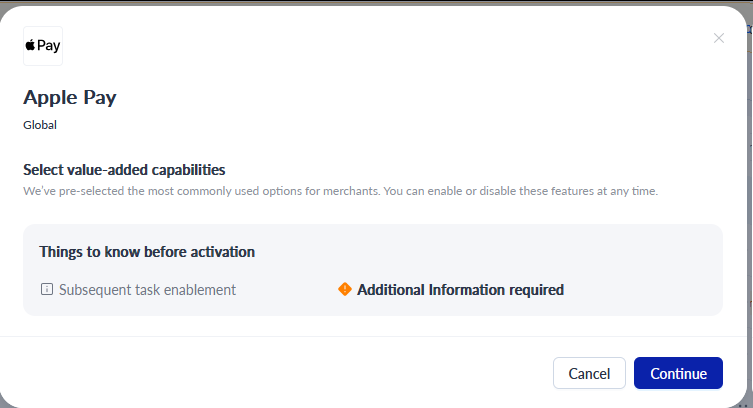Click the word merchants in the description
The image size is (753, 408).
[351, 191]
